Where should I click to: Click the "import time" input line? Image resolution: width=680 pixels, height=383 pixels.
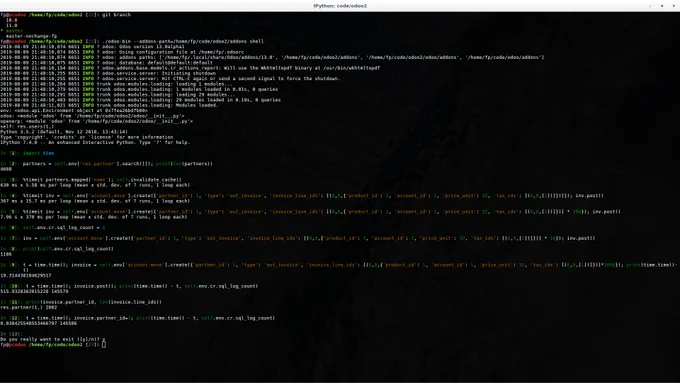point(27,153)
